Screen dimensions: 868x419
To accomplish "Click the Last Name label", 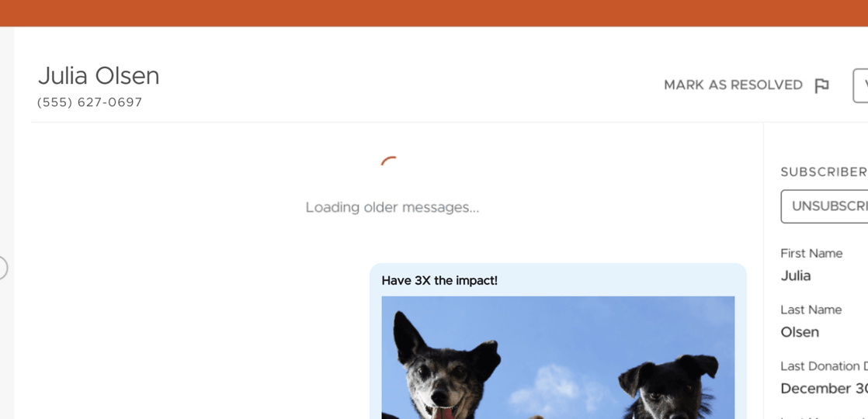I will 811,310.
